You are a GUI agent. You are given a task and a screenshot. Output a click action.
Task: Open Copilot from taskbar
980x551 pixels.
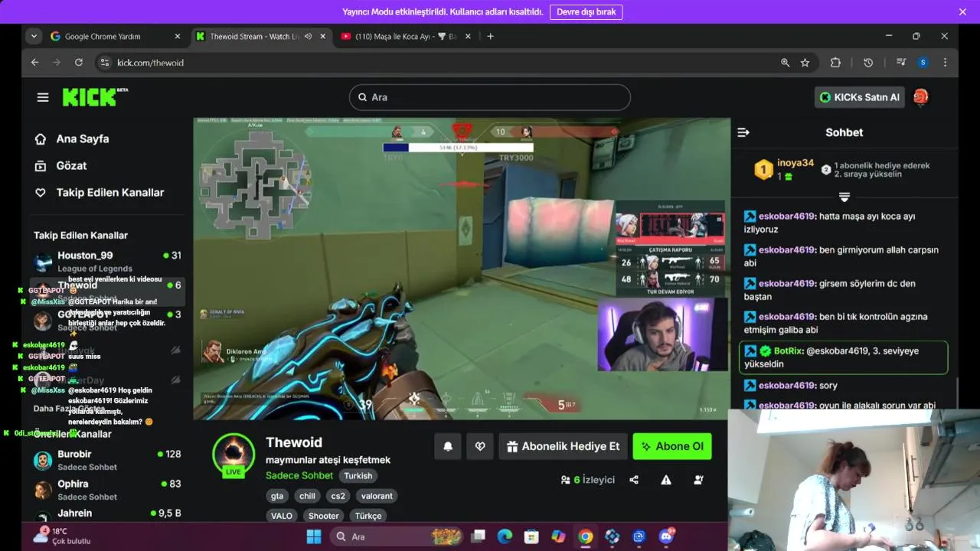[x=558, y=536]
